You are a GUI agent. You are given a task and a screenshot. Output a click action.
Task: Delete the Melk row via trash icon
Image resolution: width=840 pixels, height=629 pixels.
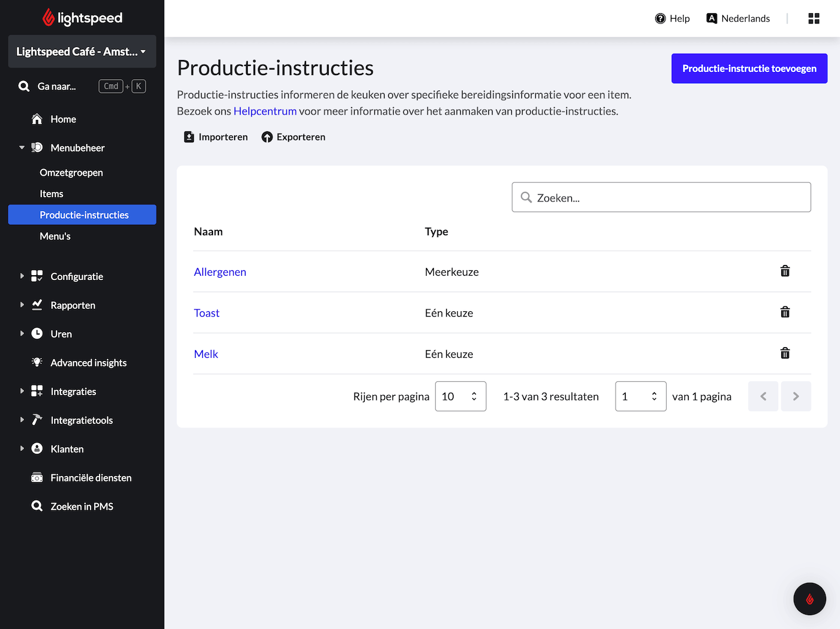click(785, 353)
